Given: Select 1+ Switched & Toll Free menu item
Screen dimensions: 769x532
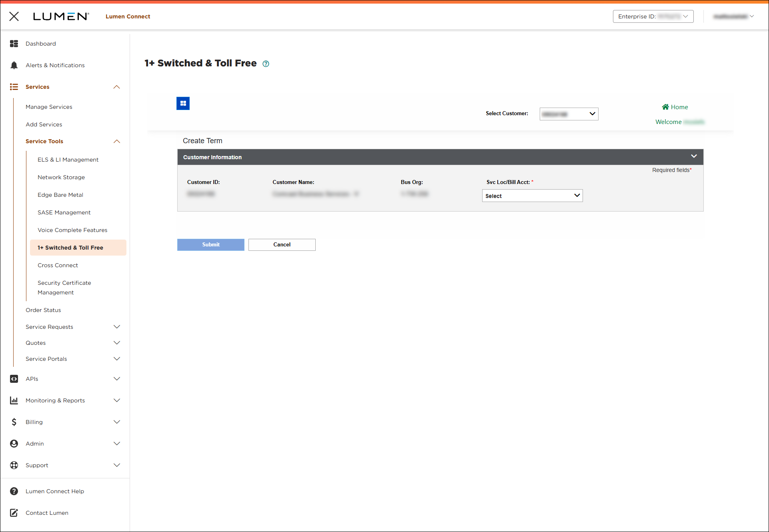Looking at the screenshot, I should [x=78, y=248].
